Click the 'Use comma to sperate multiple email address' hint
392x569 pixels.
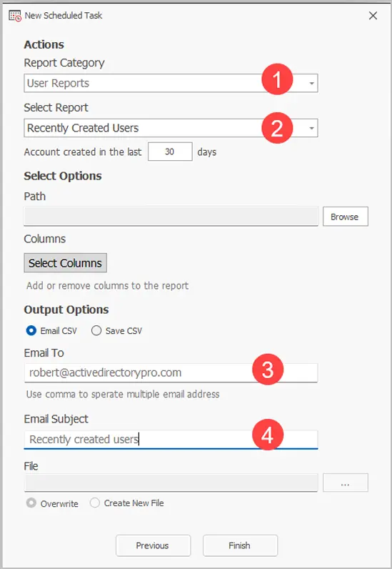pyautogui.click(x=123, y=394)
